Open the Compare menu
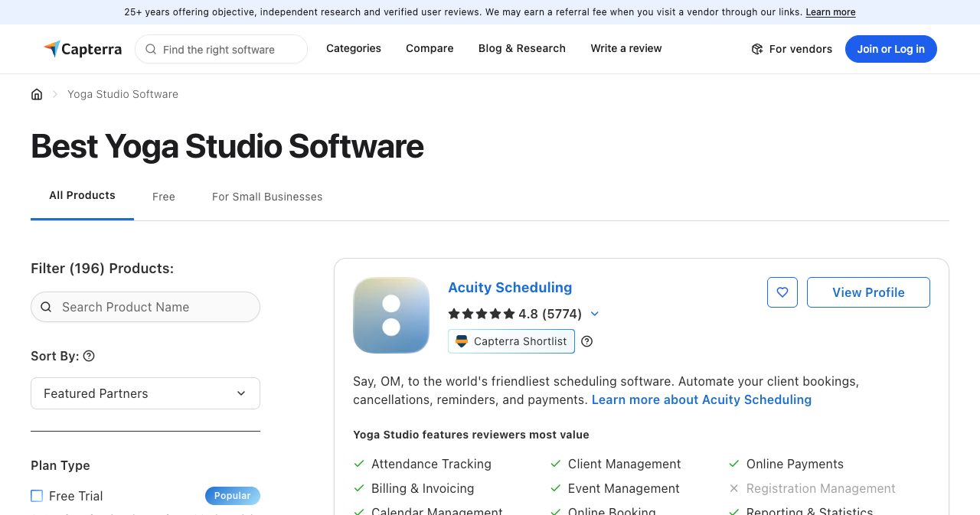The height and width of the screenshot is (515, 980). point(430,48)
